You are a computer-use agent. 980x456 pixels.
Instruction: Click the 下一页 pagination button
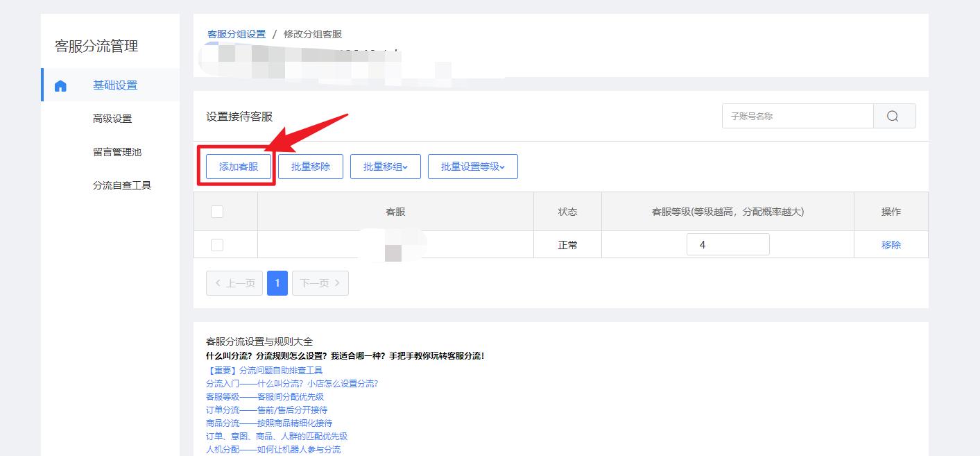point(320,282)
